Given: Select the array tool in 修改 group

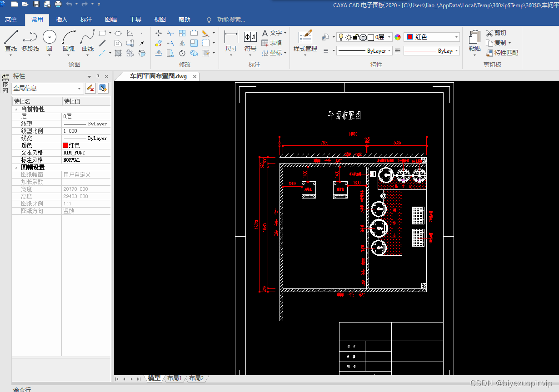Looking at the screenshot, I should click(x=182, y=33).
